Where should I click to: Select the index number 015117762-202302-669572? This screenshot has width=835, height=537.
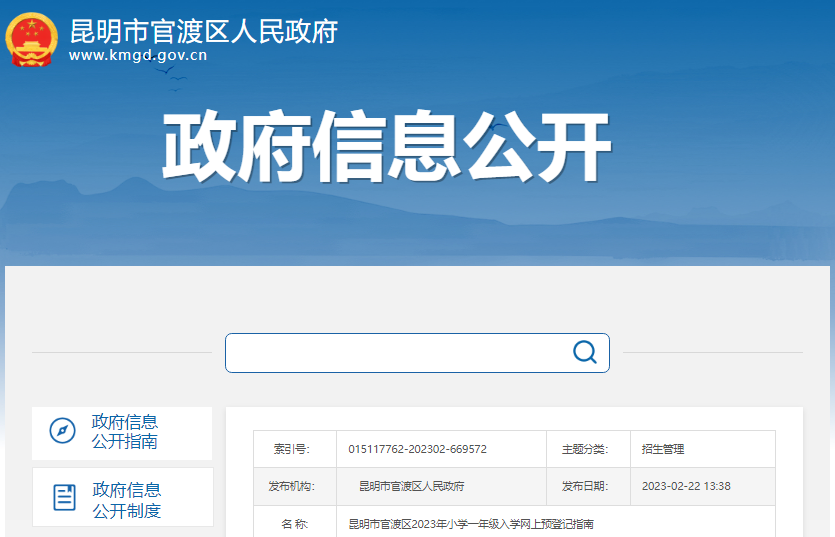tap(417, 449)
